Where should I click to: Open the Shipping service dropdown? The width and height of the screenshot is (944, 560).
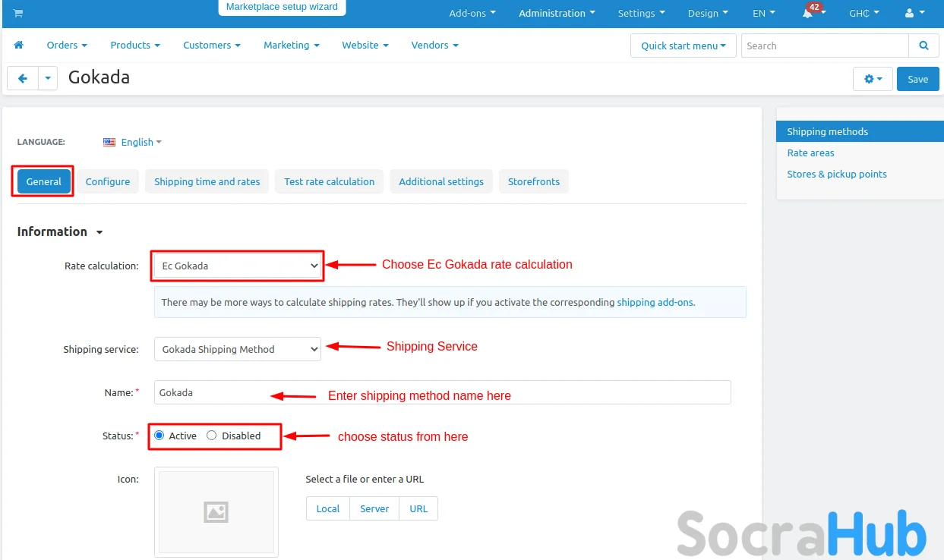[x=238, y=349]
